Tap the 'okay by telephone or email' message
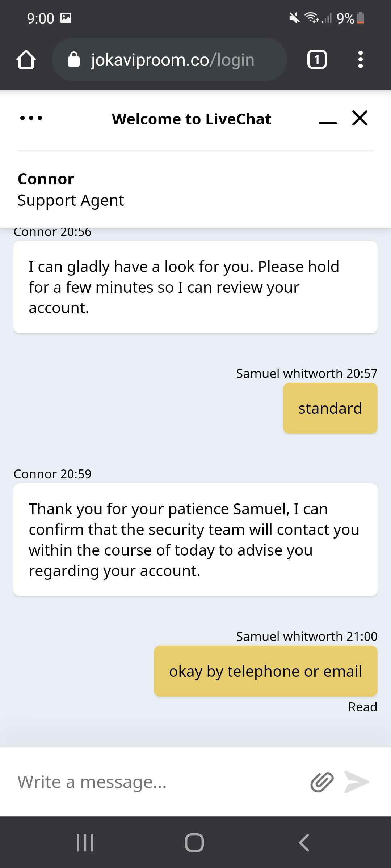 pos(265,671)
